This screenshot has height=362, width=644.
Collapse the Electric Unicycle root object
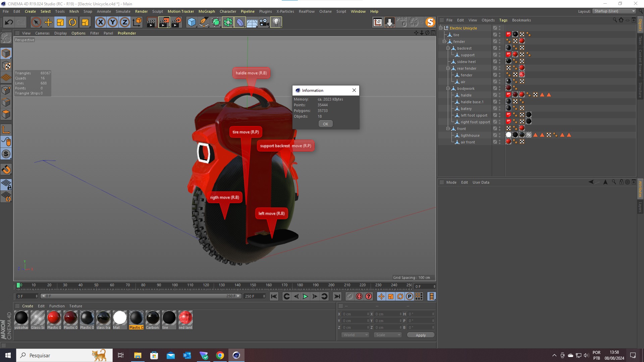point(441,28)
